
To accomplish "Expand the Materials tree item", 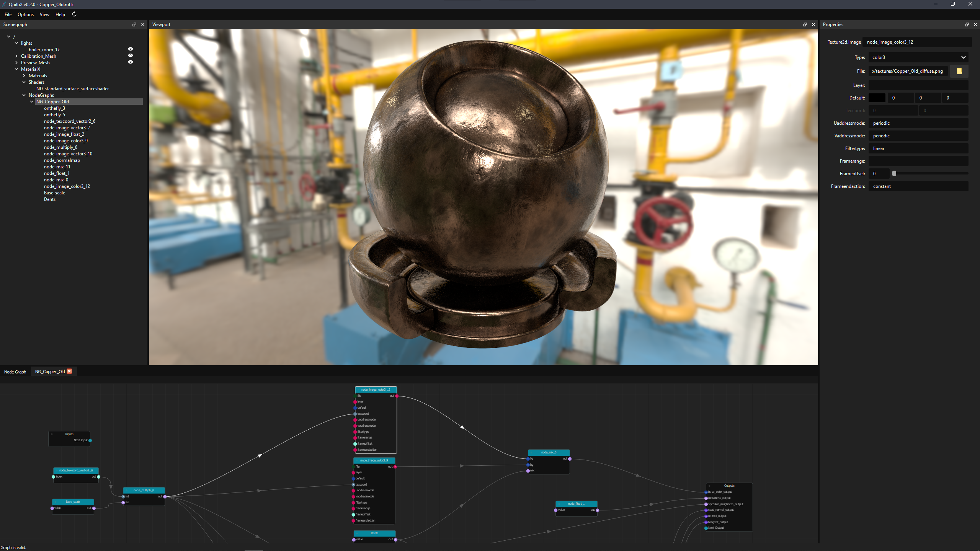I will [x=24, y=76].
